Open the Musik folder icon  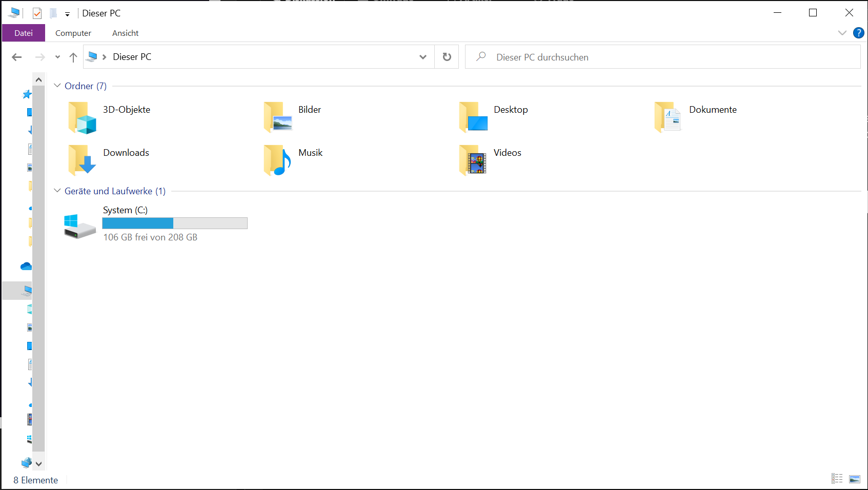click(x=278, y=160)
